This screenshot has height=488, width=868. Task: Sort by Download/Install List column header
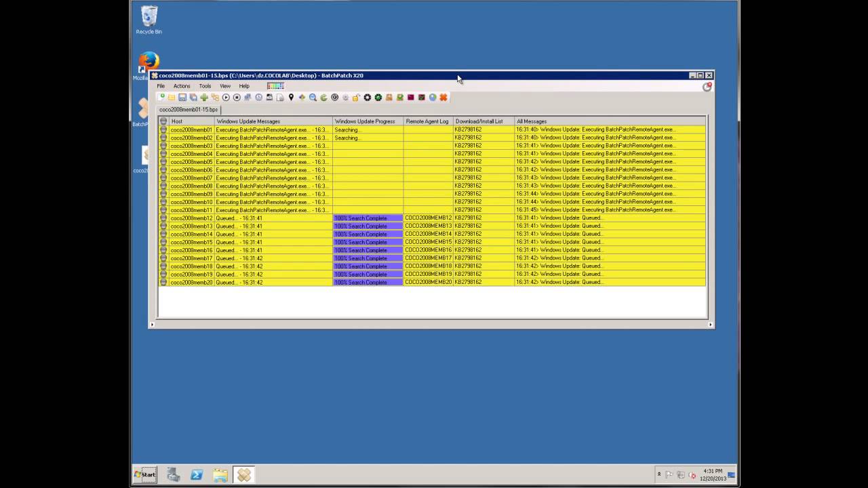coord(484,121)
